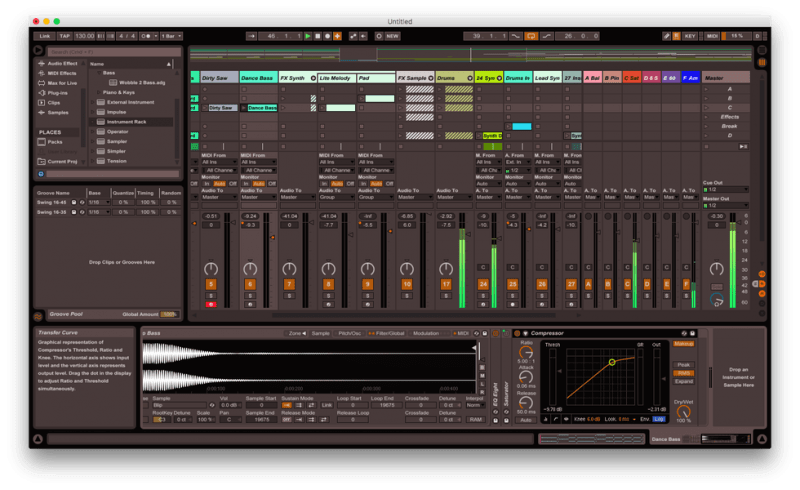This screenshot has height=490, width=800.
Task: Click the transport Record button
Action: (329, 36)
